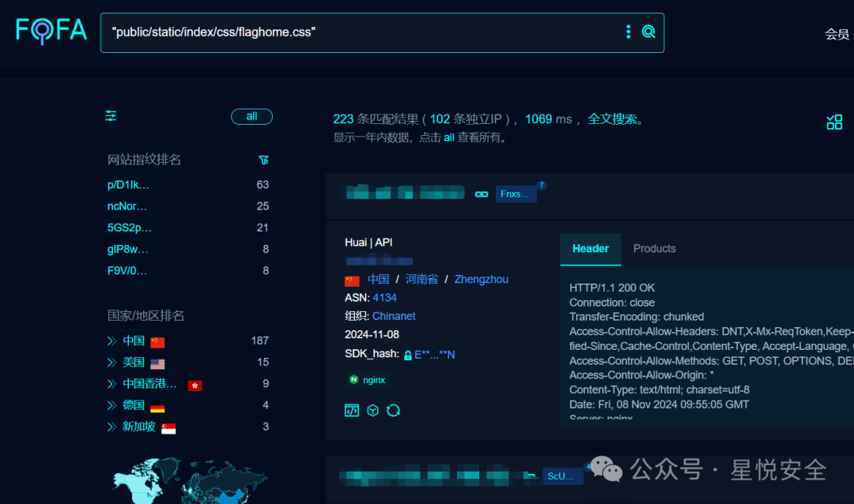Open the three-dot search options menu
This screenshot has height=504, width=854.
[x=628, y=32]
